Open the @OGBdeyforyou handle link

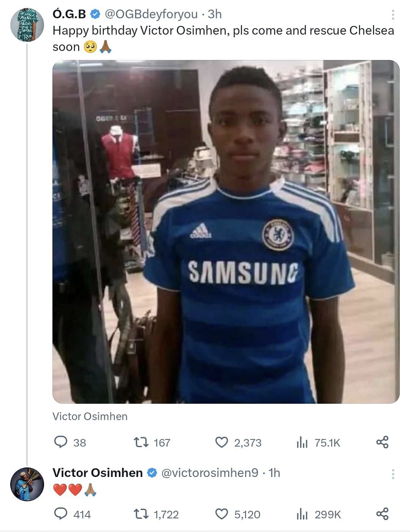pyautogui.click(x=151, y=14)
